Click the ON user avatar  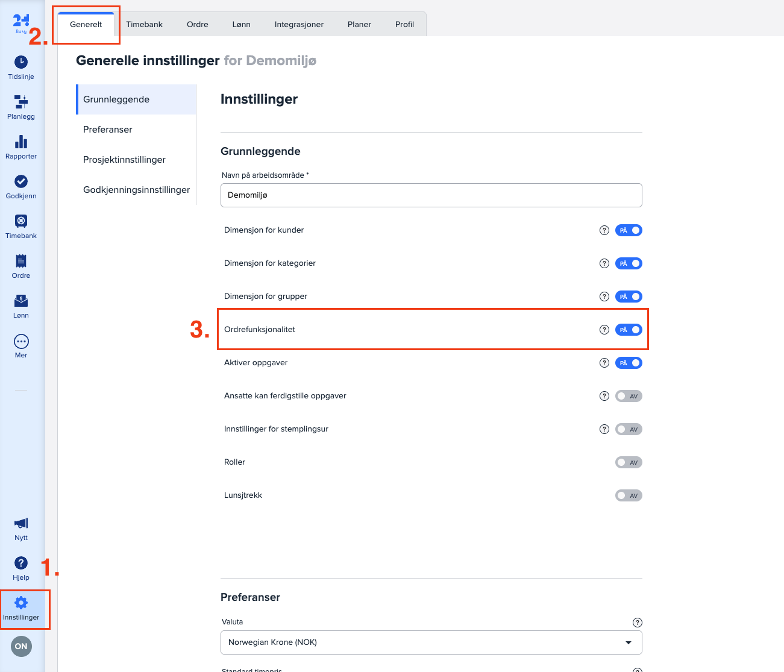[x=21, y=646]
